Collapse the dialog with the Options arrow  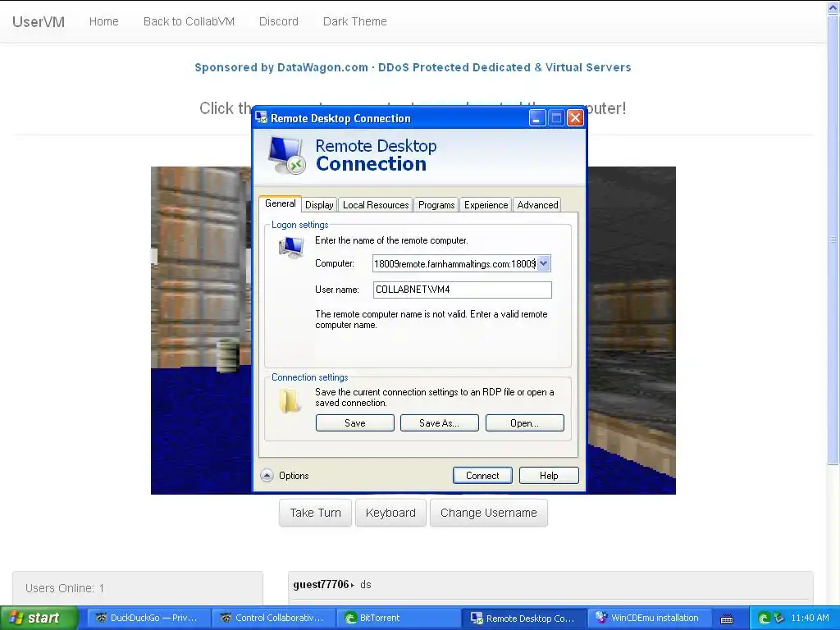[x=267, y=476]
